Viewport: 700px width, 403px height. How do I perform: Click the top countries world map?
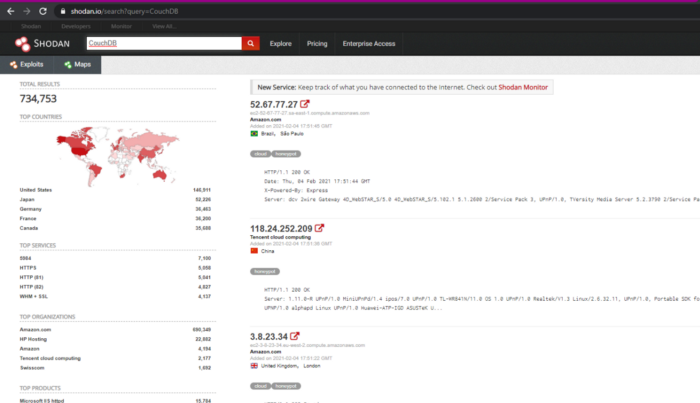tap(118, 156)
